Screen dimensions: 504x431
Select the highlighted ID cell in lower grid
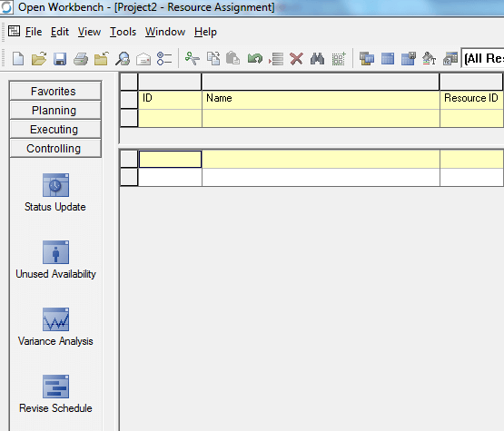[x=170, y=159]
